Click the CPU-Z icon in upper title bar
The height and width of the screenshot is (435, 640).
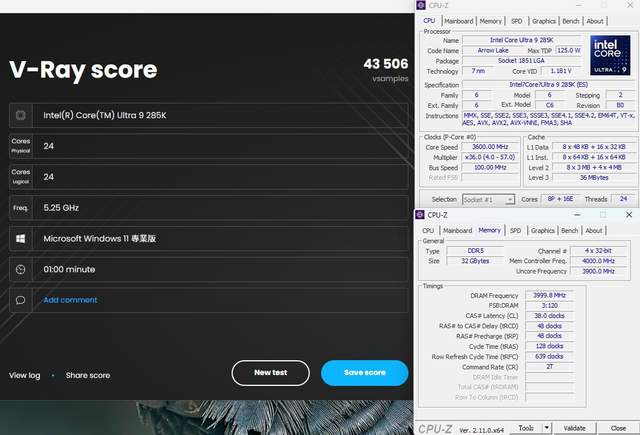[x=421, y=5]
